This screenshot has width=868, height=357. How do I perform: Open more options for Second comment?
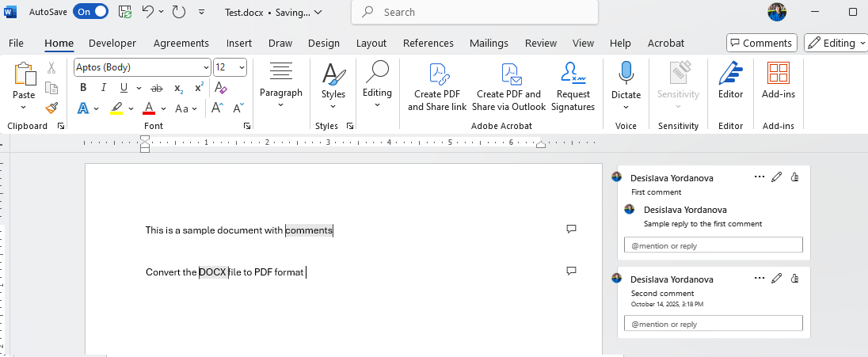[759, 279]
